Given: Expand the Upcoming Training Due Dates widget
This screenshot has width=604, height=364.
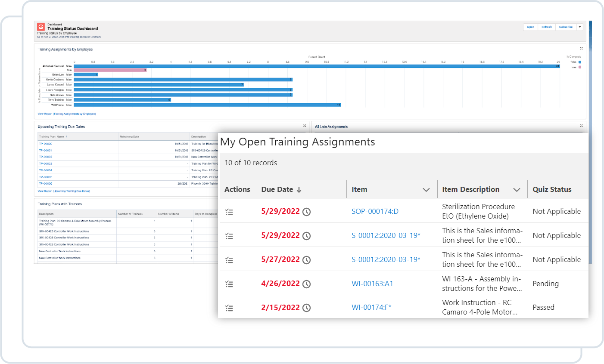Looking at the screenshot, I should click(305, 126).
